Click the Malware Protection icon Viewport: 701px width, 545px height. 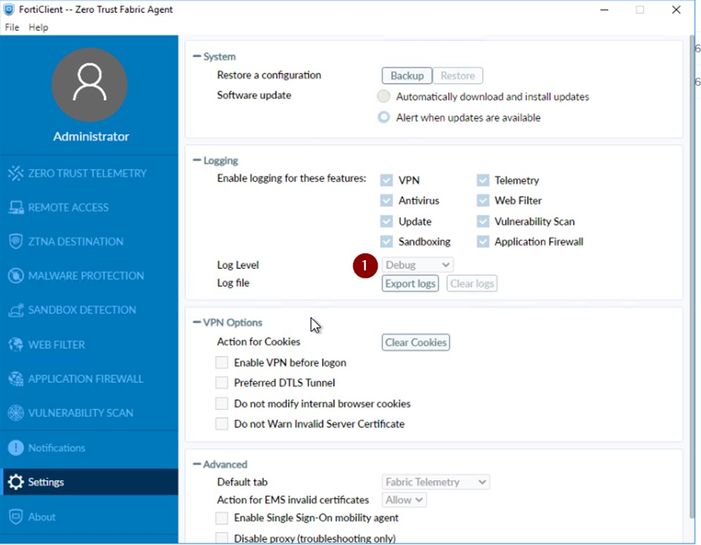[16, 275]
